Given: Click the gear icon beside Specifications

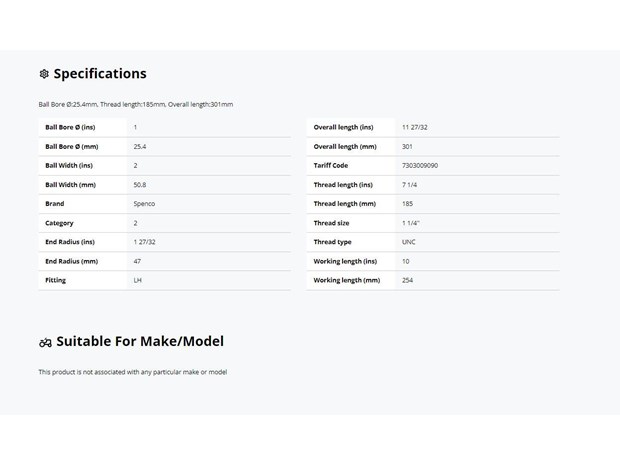Looking at the screenshot, I should coord(44,74).
